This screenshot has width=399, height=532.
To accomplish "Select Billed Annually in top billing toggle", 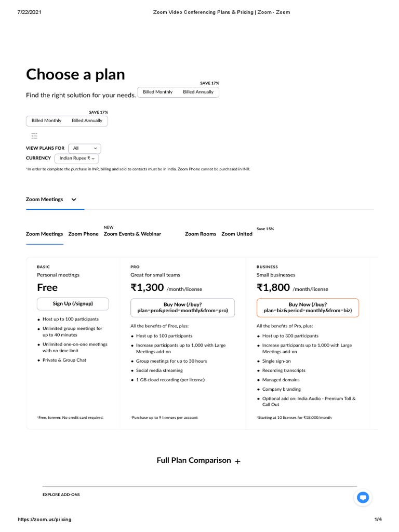I will 198,92.
